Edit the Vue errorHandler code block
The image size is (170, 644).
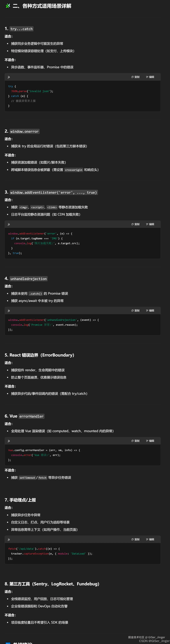pos(150,441)
